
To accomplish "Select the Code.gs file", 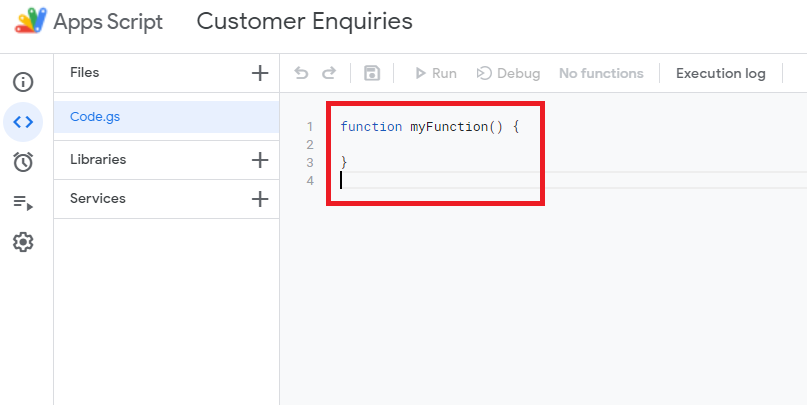I will 95,117.
